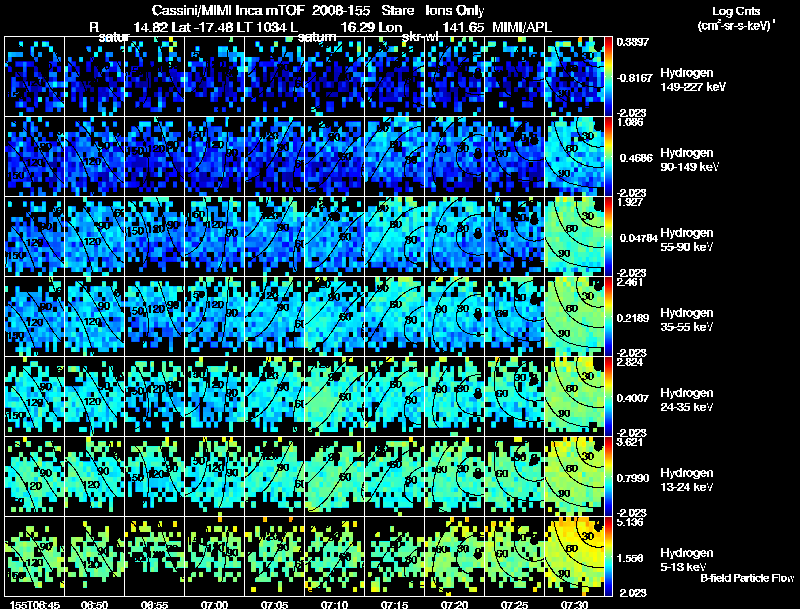Click the 'skr-wl' label above the panels
The image size is (800, 609).
pyautogui.click(x=420, y=37)
